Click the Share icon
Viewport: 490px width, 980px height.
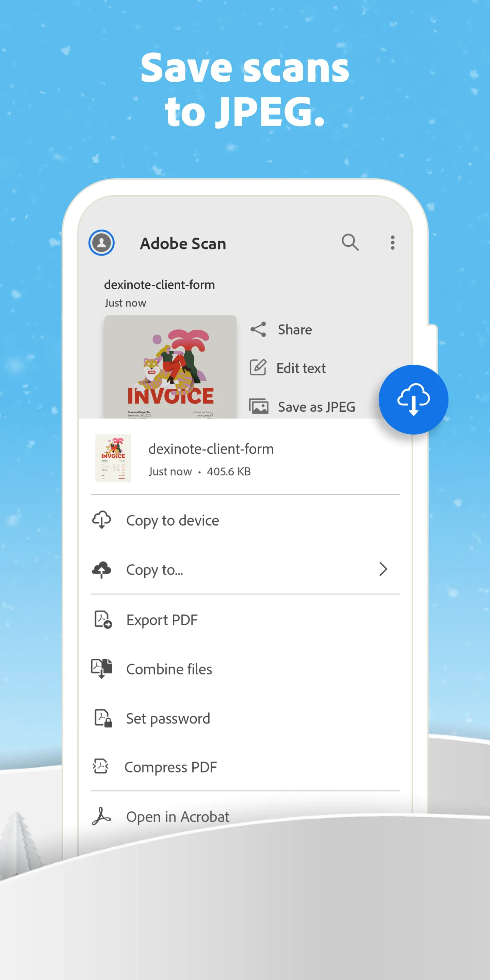(x=258, y=329)
